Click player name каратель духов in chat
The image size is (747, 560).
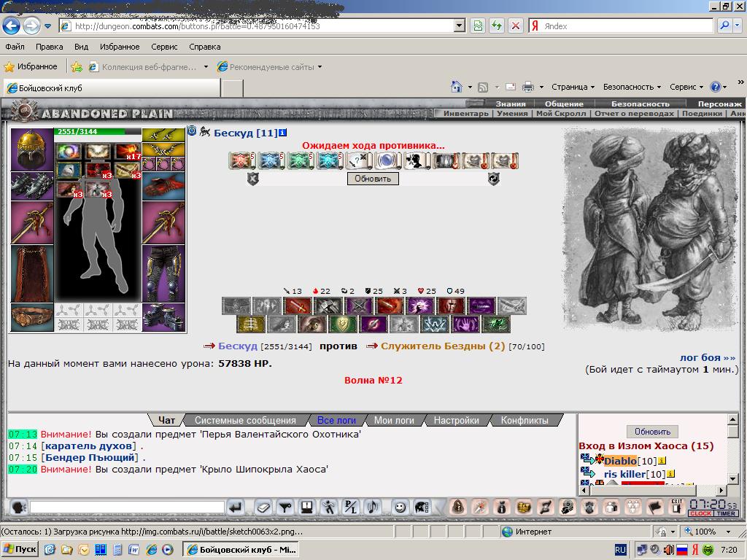(88, 446)
